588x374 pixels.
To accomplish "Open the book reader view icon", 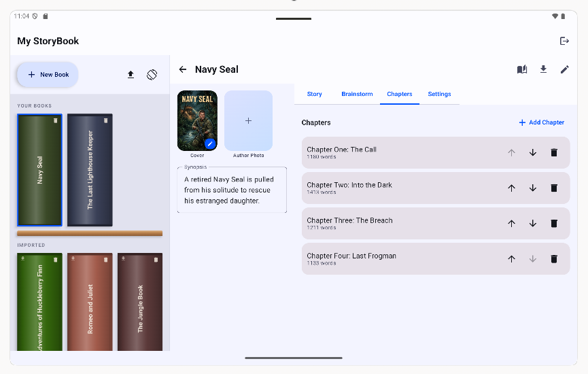I will pyautogui.click(x=522, y=69).
